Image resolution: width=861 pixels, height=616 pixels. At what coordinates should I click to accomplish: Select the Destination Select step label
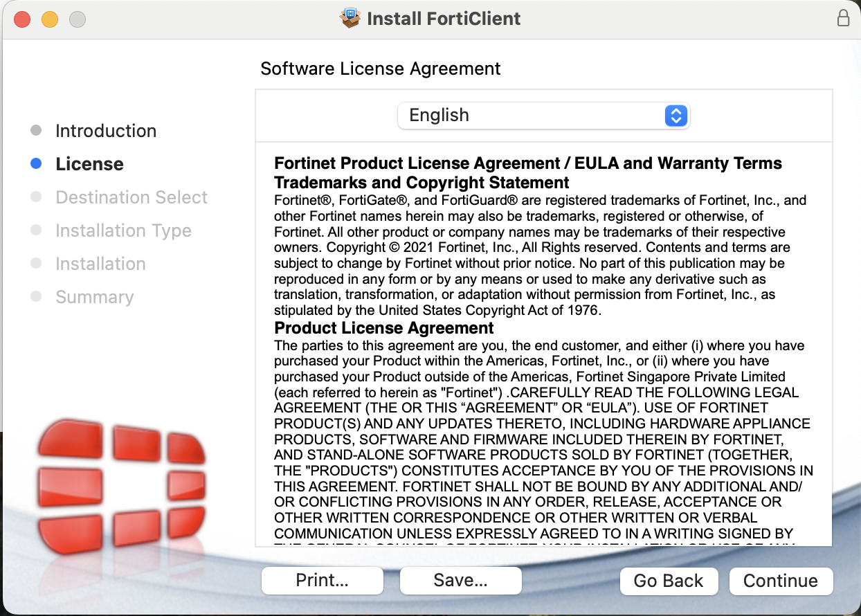132,197
